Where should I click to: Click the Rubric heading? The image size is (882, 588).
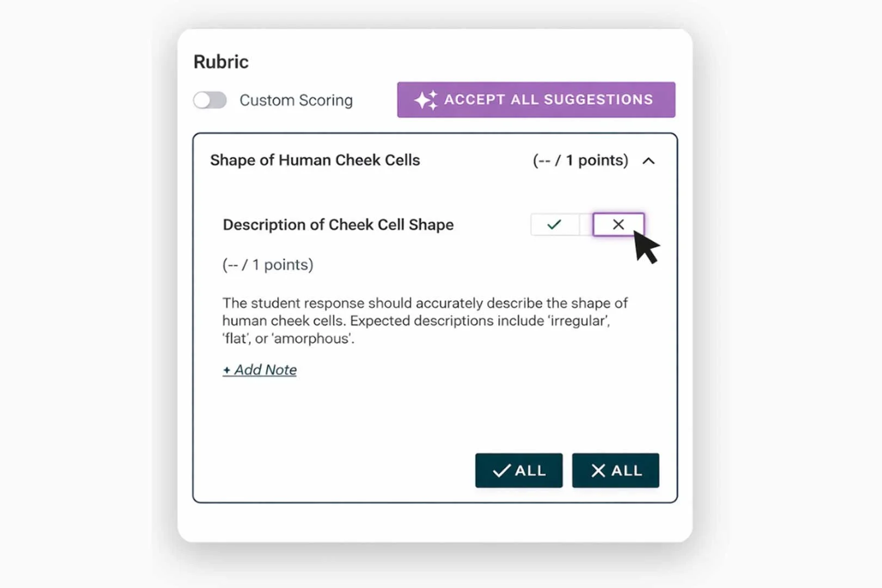coord(221,62)
